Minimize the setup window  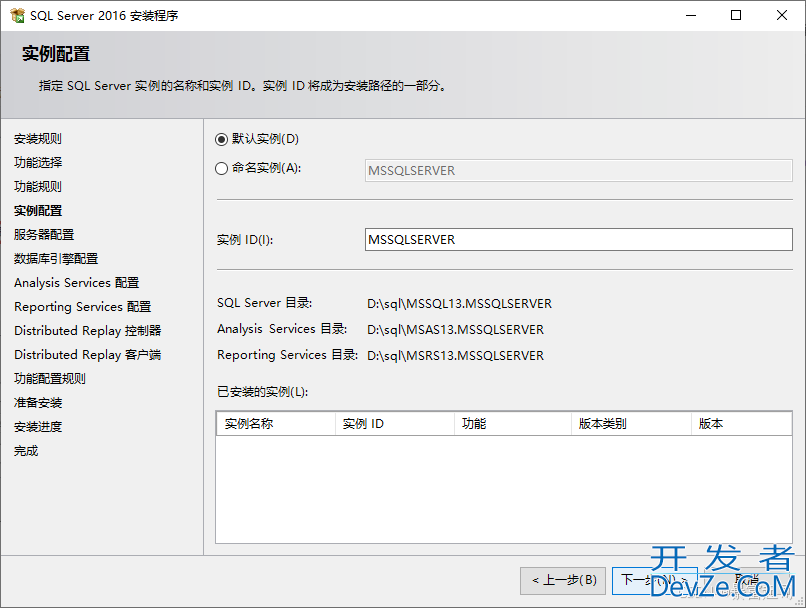click(691, 15)
